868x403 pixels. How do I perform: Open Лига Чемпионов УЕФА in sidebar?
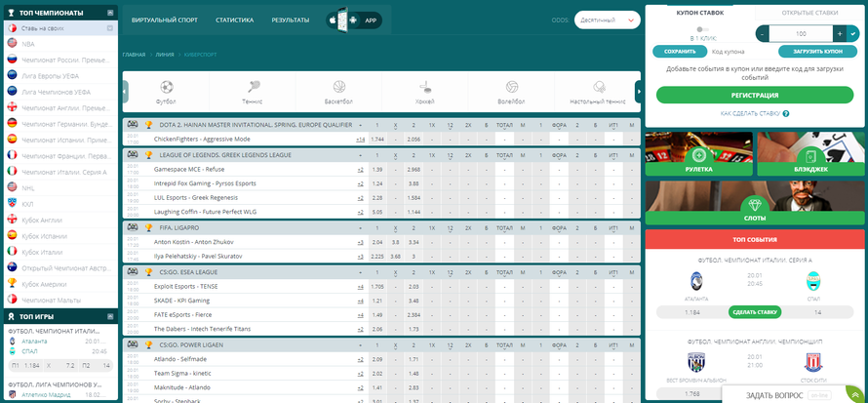pyautogui.click(x=56, y=92)
